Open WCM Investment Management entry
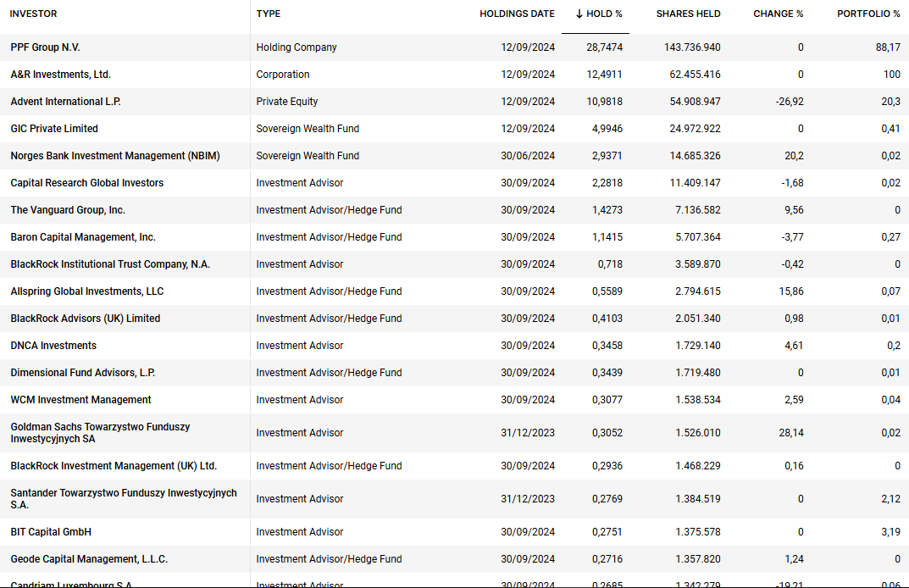The height and width of the screenshot is (588, 909). [80, 400]
